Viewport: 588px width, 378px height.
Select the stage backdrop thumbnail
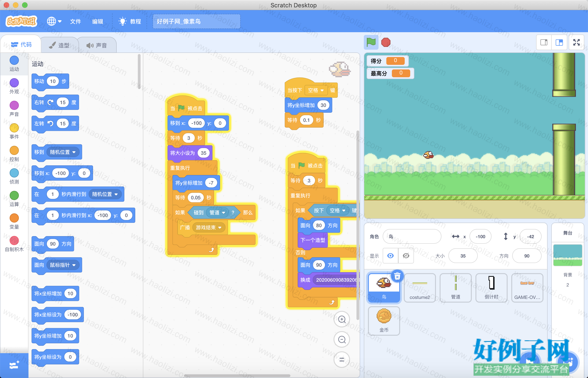click(568, 255)
